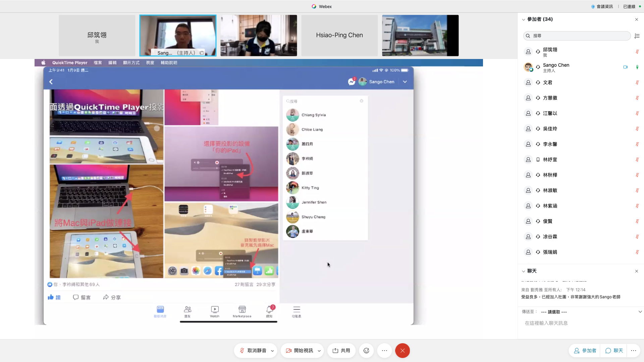
Task: Click the participant 搜尋 search field
Action: (577, 36)
